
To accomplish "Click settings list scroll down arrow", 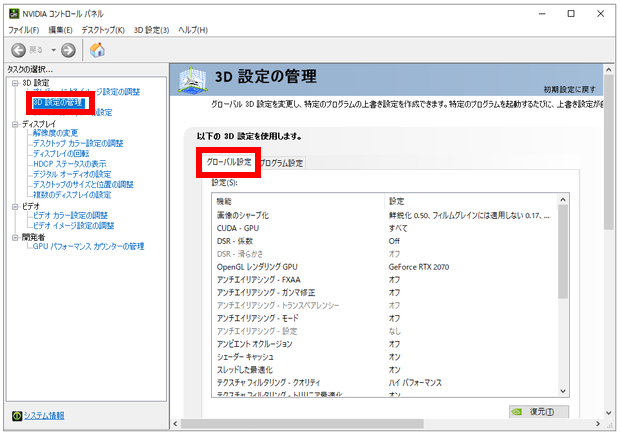I will (563, 391).
